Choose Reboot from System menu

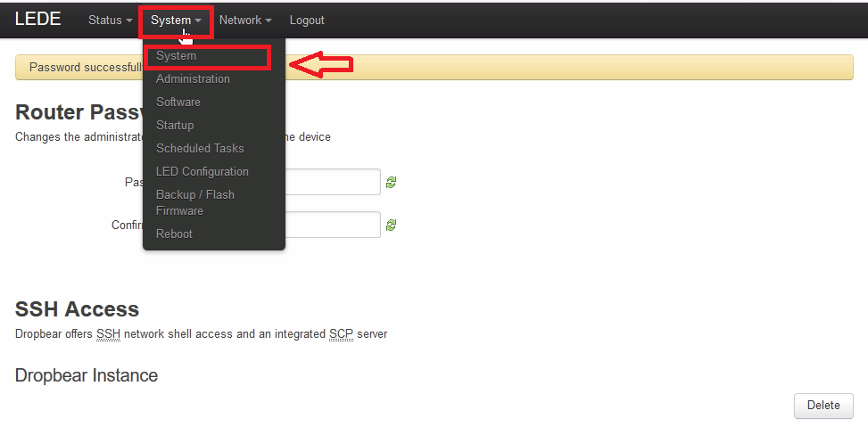point(174,234)
